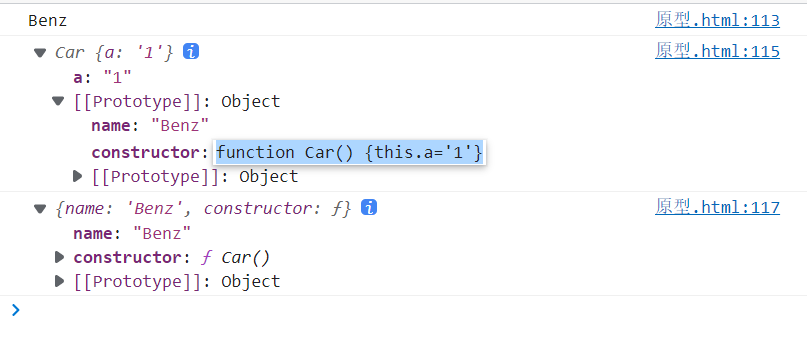Select name: "Benz" in the second object
This screenshot has height=364, width=807.
tap(132, 233)
